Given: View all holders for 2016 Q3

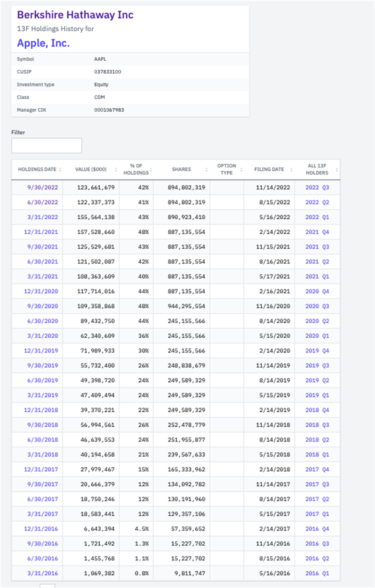Looking at the screenshot, I should (317, 544).
